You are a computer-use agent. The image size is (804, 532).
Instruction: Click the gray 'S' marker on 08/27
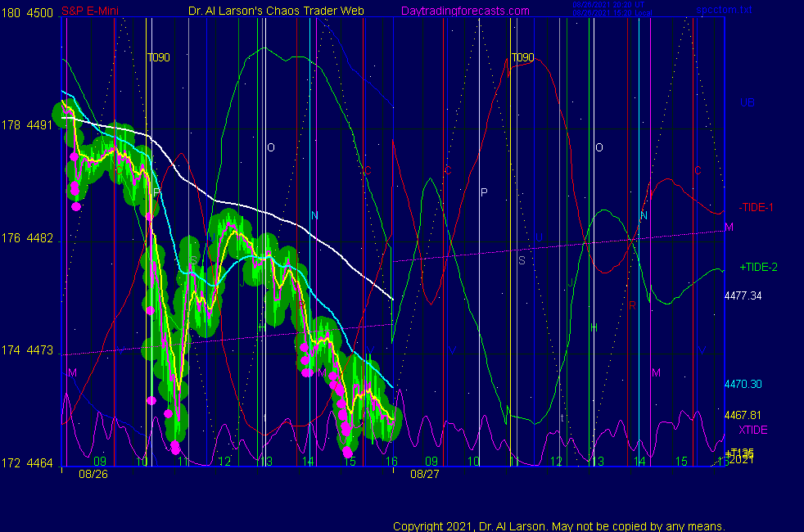click(522, 260)
